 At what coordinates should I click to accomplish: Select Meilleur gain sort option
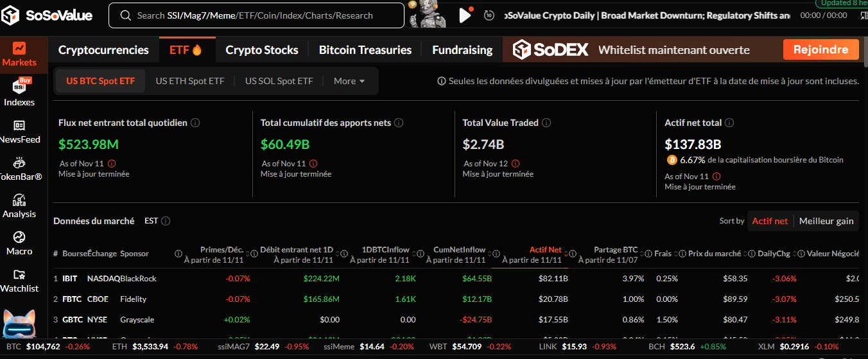tap(826, 221)
